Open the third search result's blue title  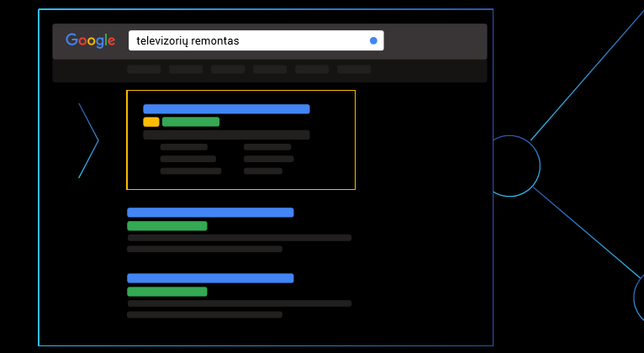tap(210, 278)
